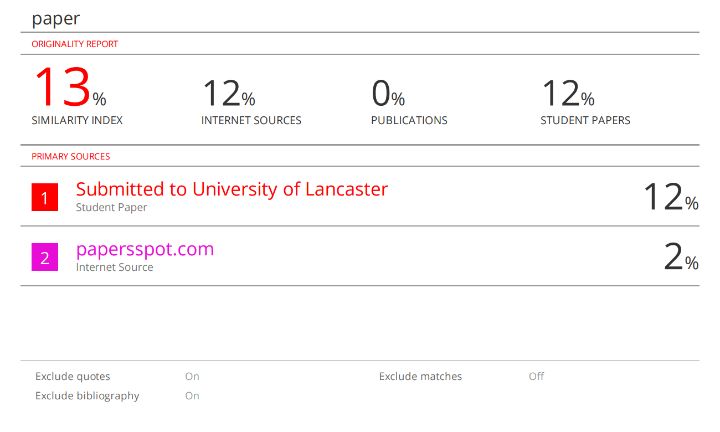Viewport: 720px width, 432px height.
Task: Click the 12% match for Lancaster source
Action: (x=671, y=197)
